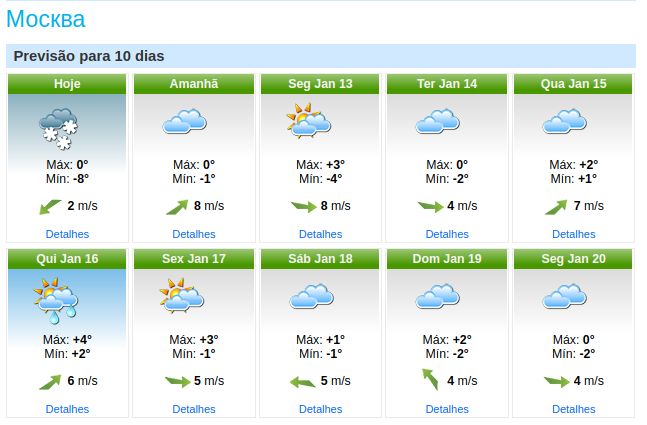This screenshot has height=425, width=647.
Task: Click the partly sunny icon for Sex Jan 17
Action: pyautogui.click(x=182, y=295)
